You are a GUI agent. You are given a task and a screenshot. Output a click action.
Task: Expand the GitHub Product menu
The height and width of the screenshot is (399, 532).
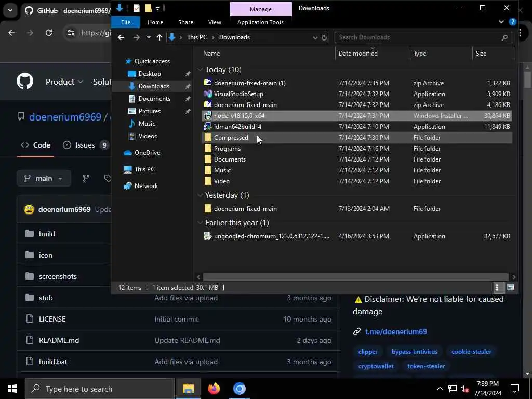64,82
